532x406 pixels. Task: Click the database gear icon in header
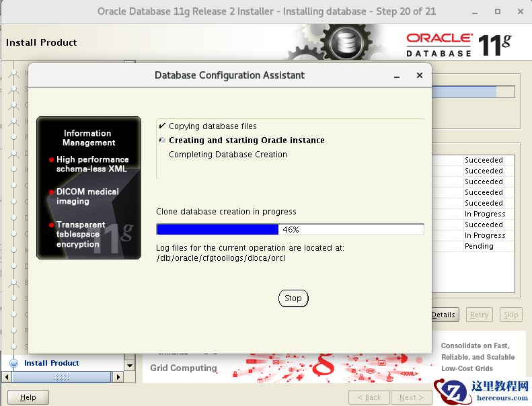pos(346,44)
